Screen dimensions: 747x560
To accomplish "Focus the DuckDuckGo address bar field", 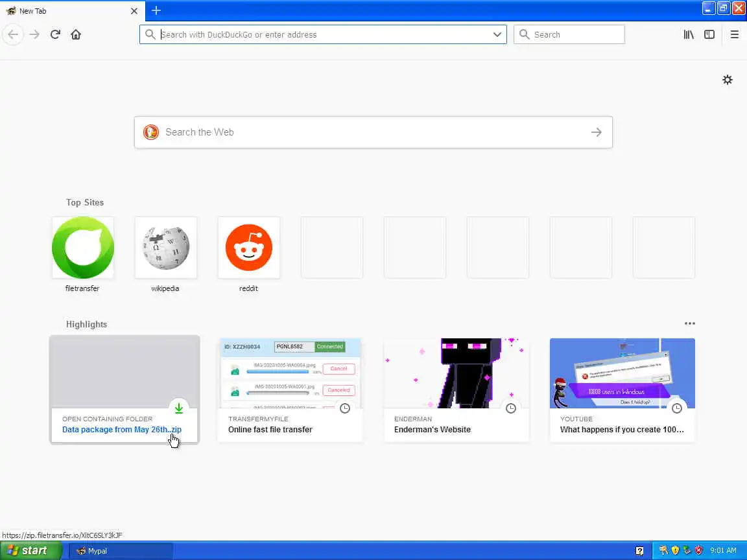I will coord(324,34).
